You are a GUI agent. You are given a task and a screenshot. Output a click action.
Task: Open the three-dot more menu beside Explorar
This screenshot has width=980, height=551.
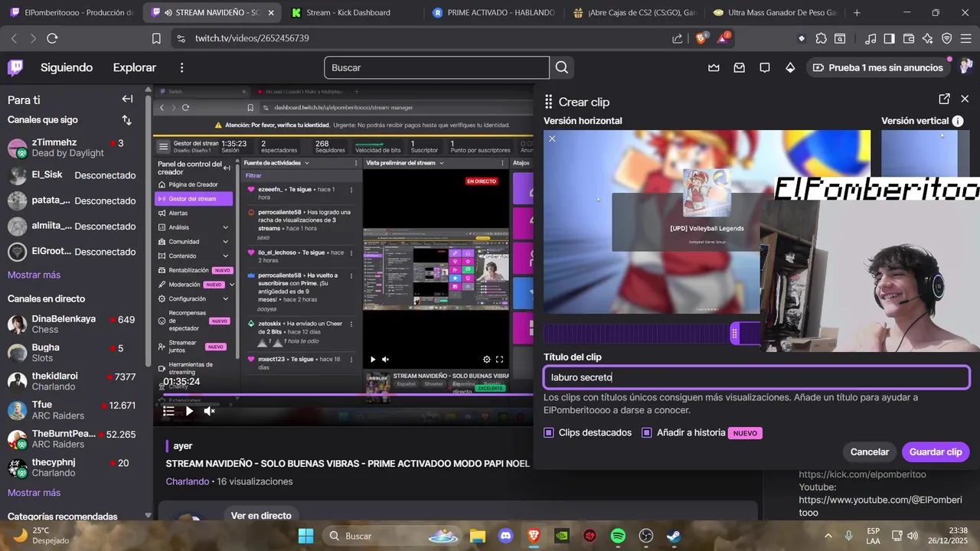[181, 67]
